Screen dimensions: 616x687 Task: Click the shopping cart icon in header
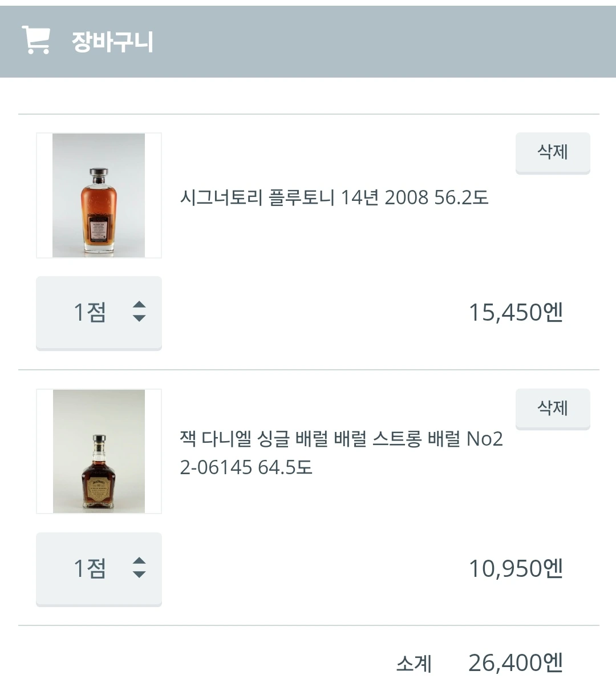point(35,40)
